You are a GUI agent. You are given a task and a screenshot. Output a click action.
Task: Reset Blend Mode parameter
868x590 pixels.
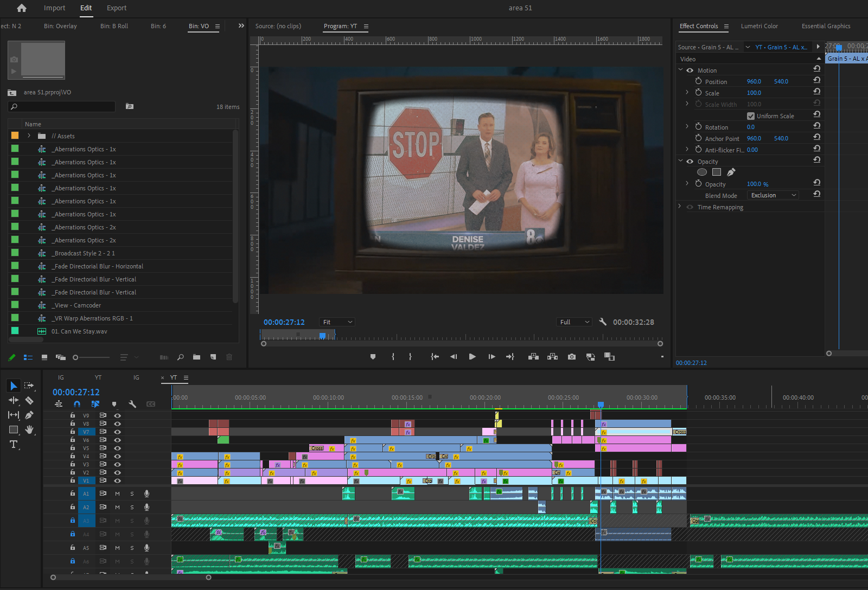[816, 194]
